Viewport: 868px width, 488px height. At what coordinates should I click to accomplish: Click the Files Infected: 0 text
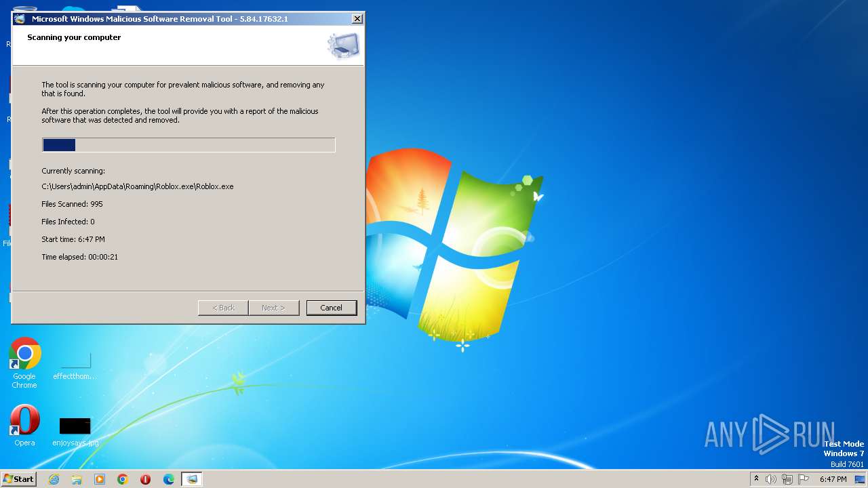[68, 222]
